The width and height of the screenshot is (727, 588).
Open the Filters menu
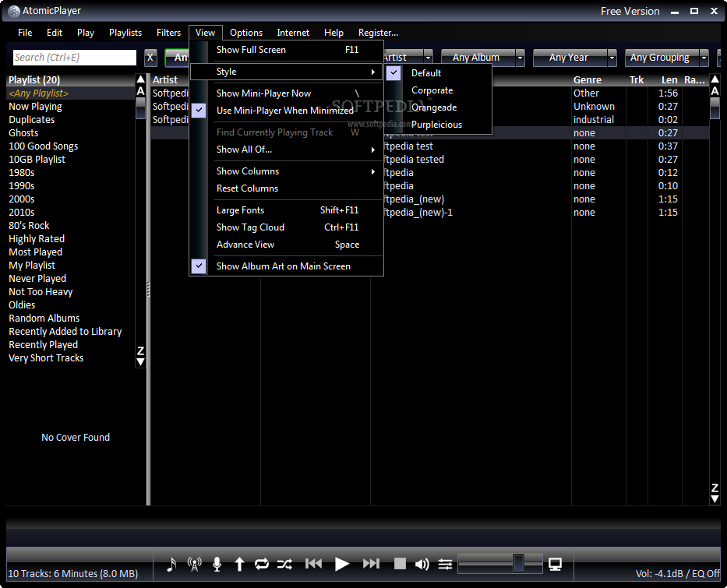pos(168,33)
